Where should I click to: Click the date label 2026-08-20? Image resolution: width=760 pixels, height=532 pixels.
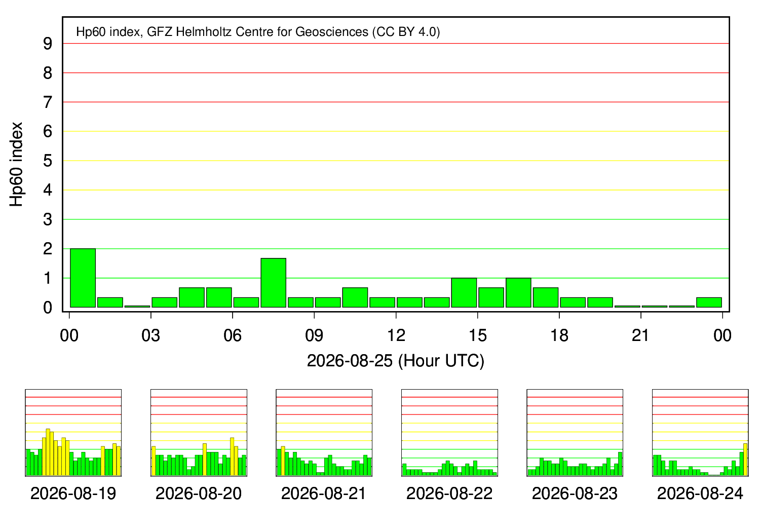click(199, 493)
